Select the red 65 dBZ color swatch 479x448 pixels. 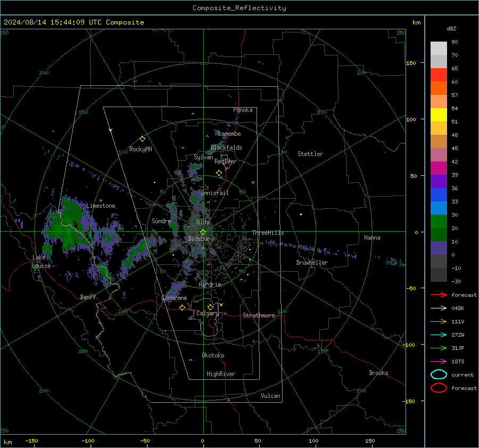pos(439,75)
